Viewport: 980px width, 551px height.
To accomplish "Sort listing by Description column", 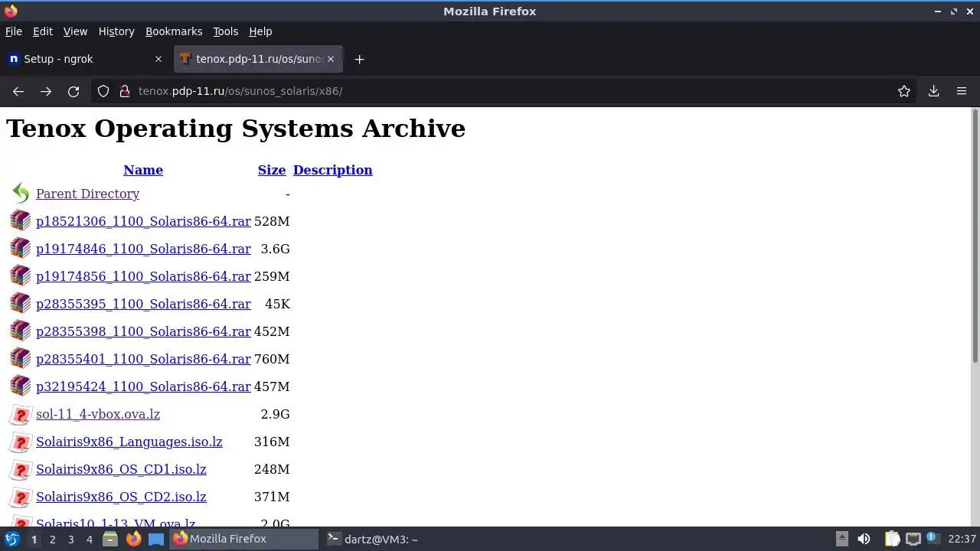I will tap(332, 170).
